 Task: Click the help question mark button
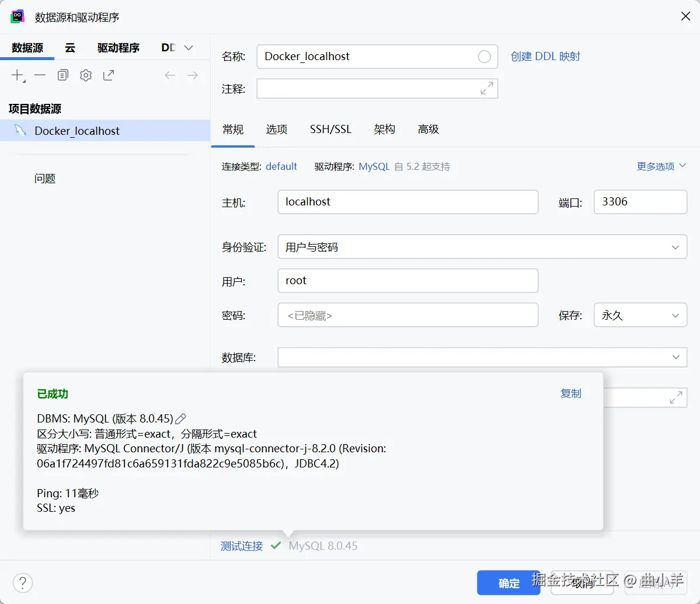23,582
